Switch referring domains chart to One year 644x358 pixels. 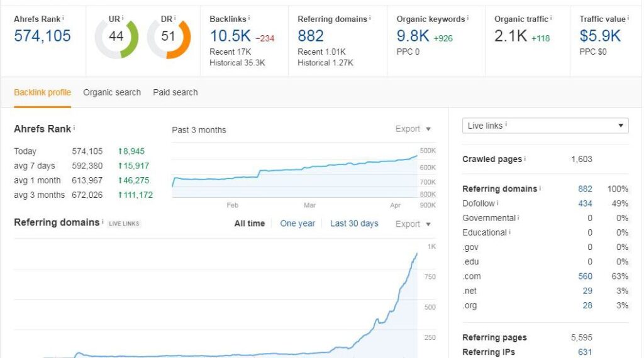pyautogui.click(x=297, y=224)
